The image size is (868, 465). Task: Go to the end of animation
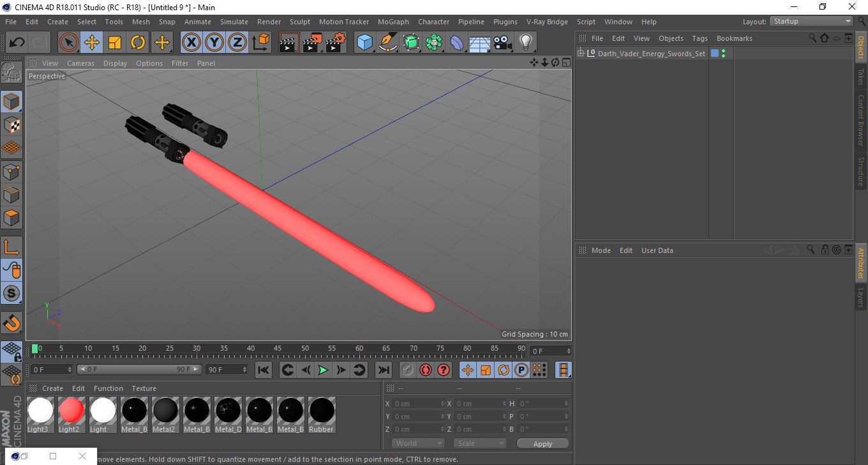click(x=383, y=370)
